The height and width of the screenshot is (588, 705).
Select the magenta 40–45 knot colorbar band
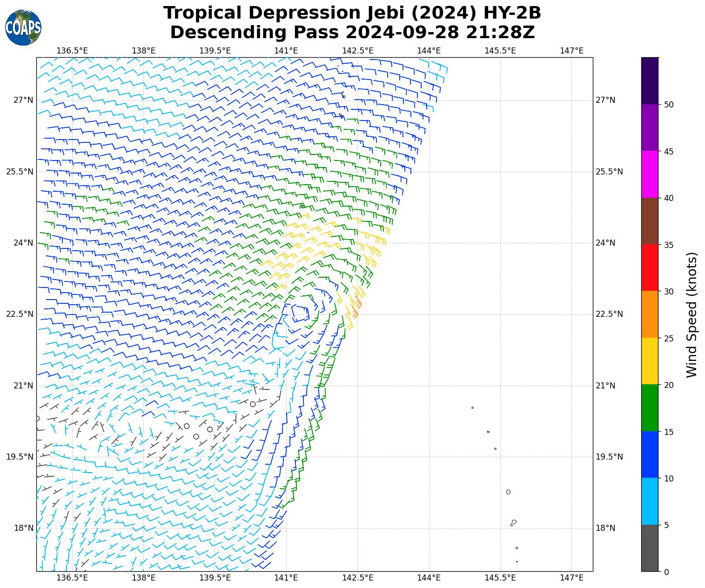click(x=649, y=174)
